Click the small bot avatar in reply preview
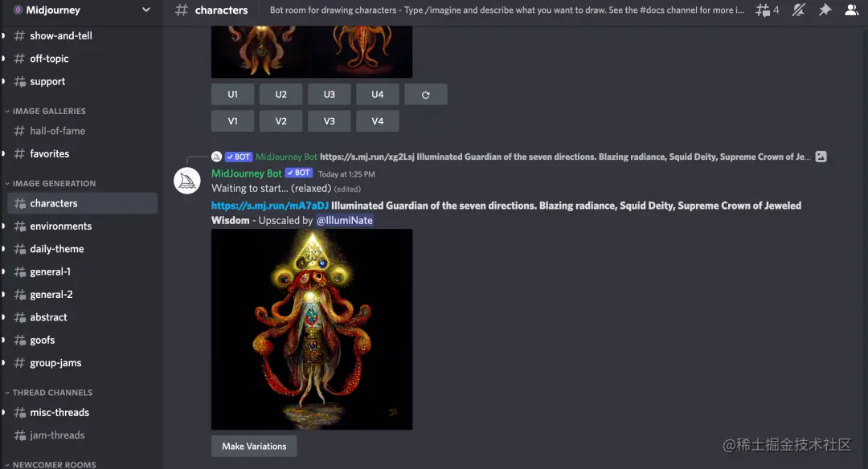Viewport: 868px width, 469px height. point(216,157)
